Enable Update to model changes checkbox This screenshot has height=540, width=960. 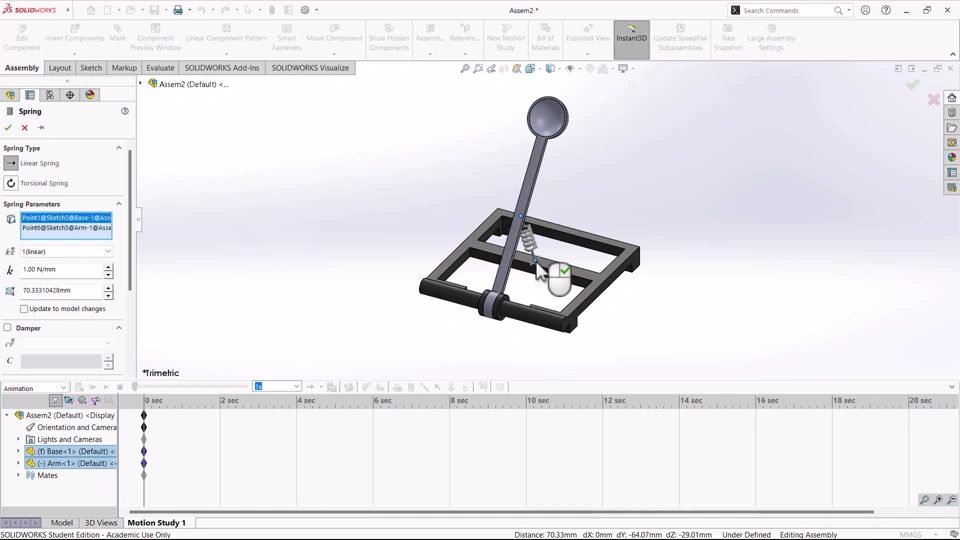(x=24, y=309)
